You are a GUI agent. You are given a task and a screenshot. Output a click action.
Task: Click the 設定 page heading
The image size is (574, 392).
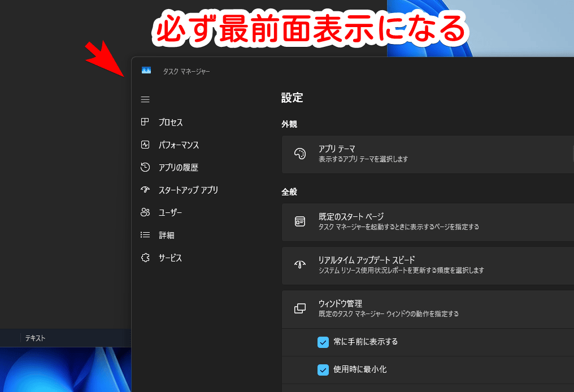[x=292, y=97]
